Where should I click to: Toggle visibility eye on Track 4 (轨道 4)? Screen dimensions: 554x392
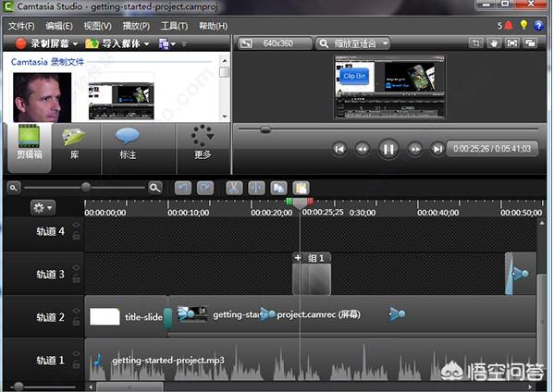(76, 225)
